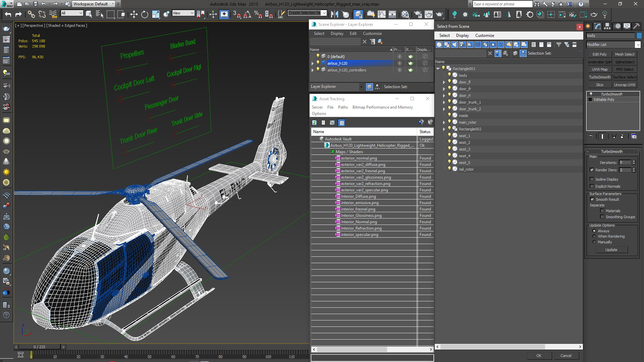Enable Separate by Materials checkbox
This screenshot has width=644, height=362.
click(x=602, y=211)
